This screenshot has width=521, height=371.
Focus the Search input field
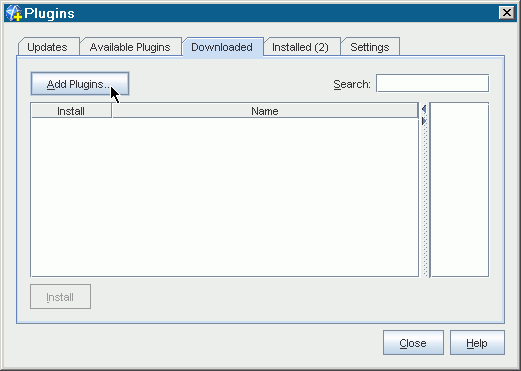pyautogui.click(x=432, y=83)
